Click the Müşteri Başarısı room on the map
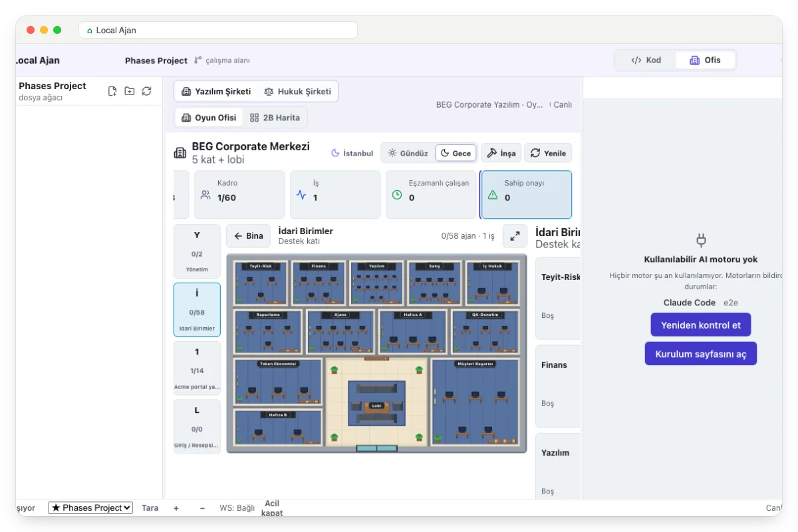Viewport: 798px width, 532px height. click(x=475, y=402)
